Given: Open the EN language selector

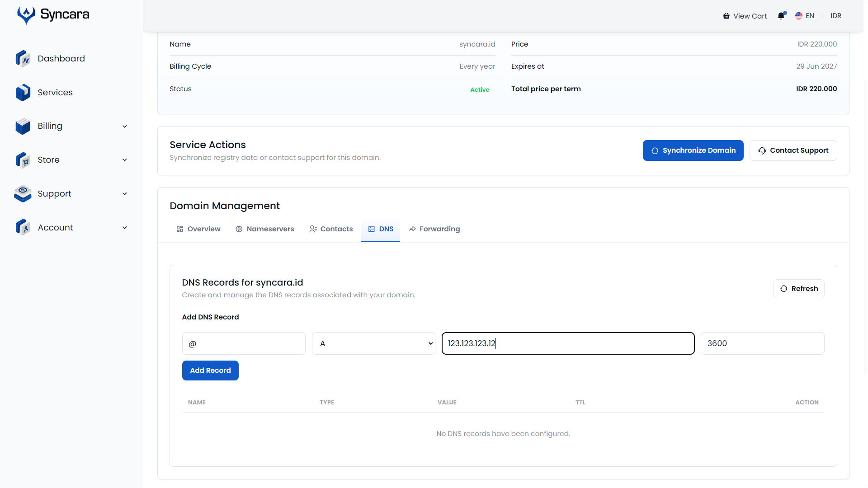Looking at the screenshot, I should tap(805, 16).
